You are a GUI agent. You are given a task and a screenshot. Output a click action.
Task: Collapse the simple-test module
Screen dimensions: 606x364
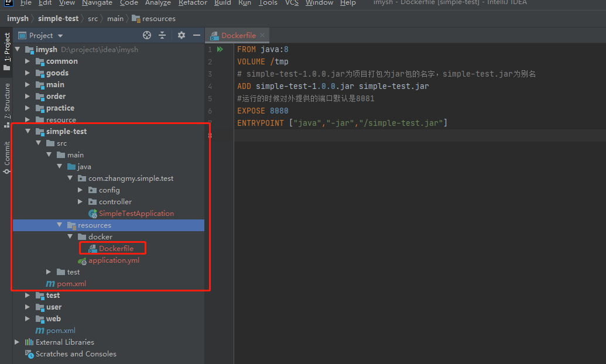28,132
